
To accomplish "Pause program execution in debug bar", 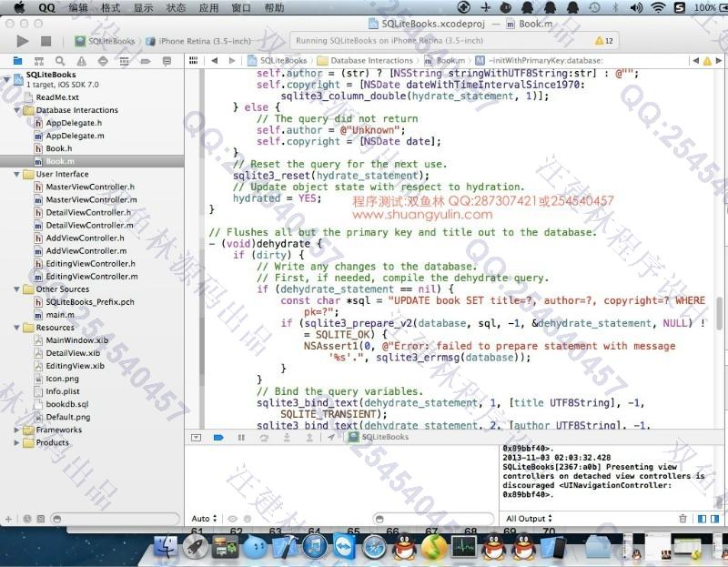I will pyautogui.click(x=241, y=438).
